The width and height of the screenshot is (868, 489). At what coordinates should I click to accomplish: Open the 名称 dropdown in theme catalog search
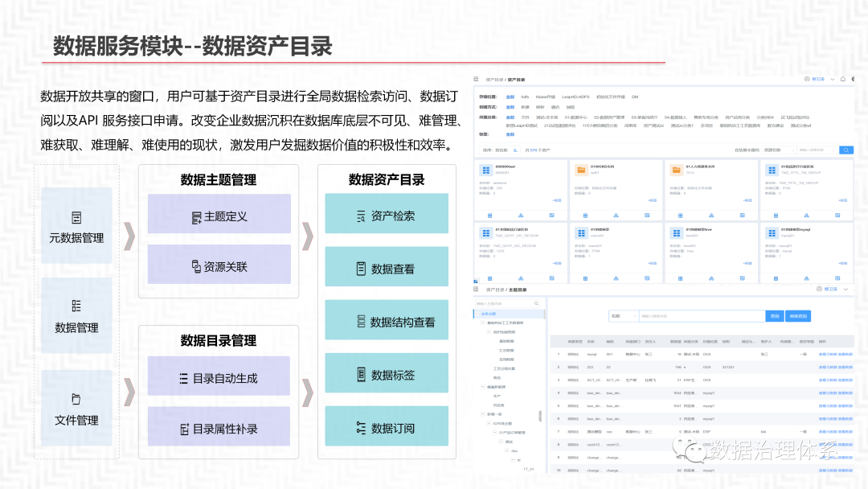pos(623,316)
